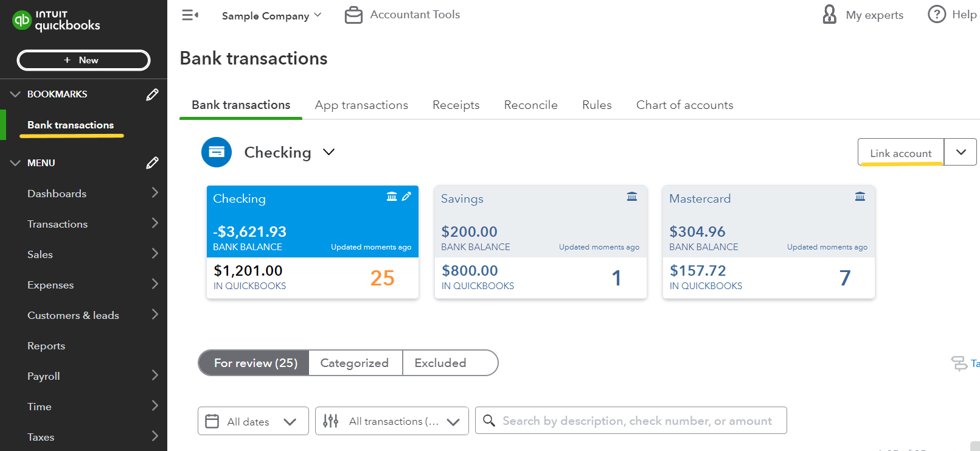Open the Help question mark icon
Viewport: 980px width, 451px height.
(937, 14)
